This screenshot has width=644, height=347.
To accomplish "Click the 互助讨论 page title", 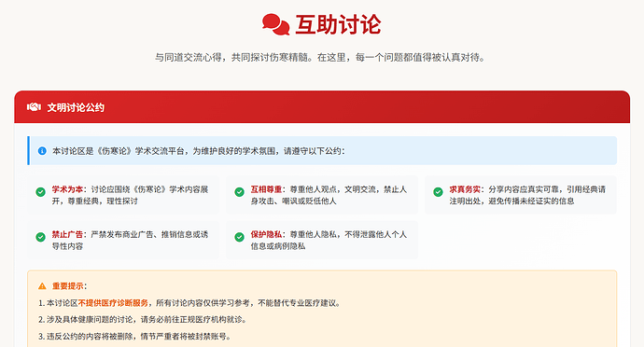I will click(338, 24).
